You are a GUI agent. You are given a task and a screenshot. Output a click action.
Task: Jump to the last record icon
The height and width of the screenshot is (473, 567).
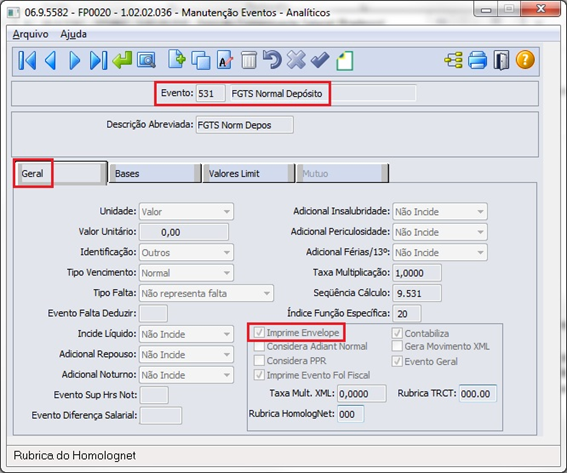[98, 60]
